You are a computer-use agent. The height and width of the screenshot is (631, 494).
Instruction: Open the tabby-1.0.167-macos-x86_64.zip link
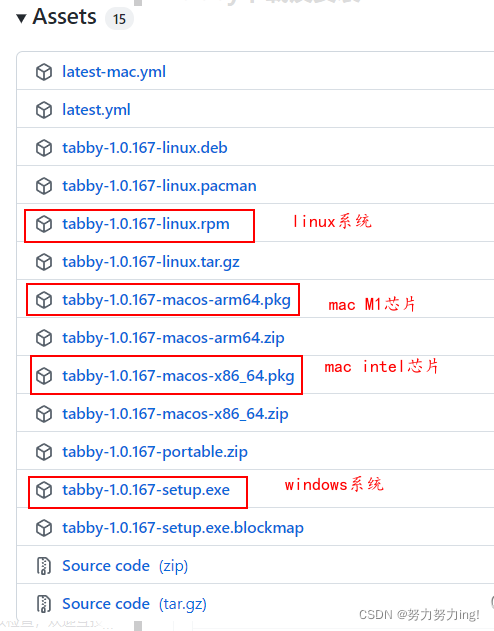click(x=175, y=414)
